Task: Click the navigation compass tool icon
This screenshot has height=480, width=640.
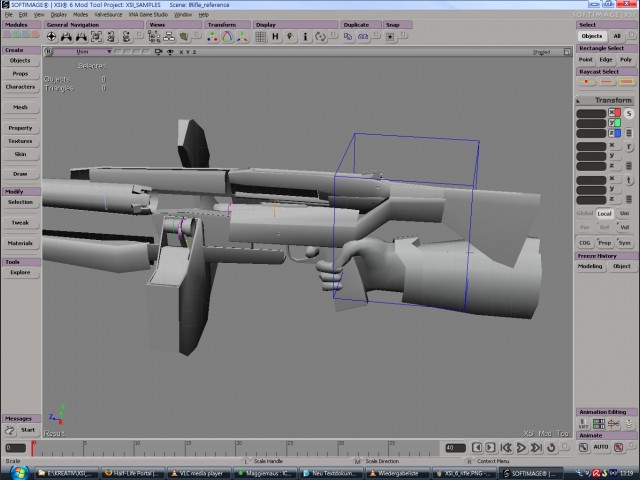Action: click(x=51, y=37)
